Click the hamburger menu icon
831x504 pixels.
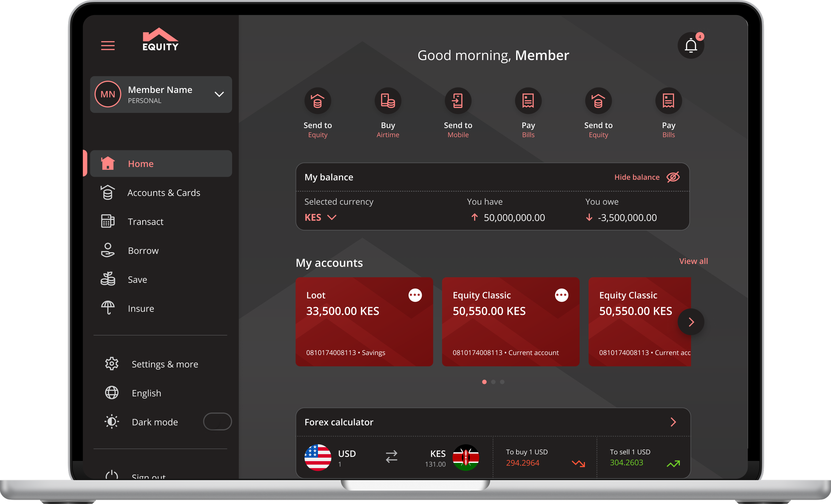[108, 45]
